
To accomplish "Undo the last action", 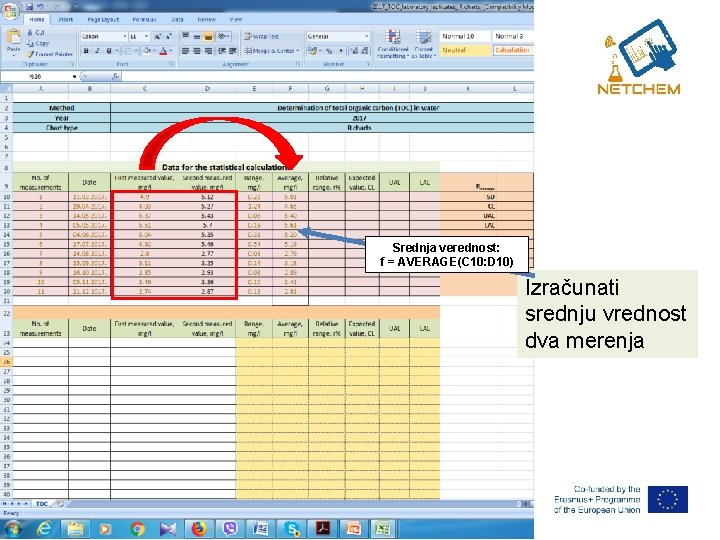I will pyautogui.click(x=40, y=7).
